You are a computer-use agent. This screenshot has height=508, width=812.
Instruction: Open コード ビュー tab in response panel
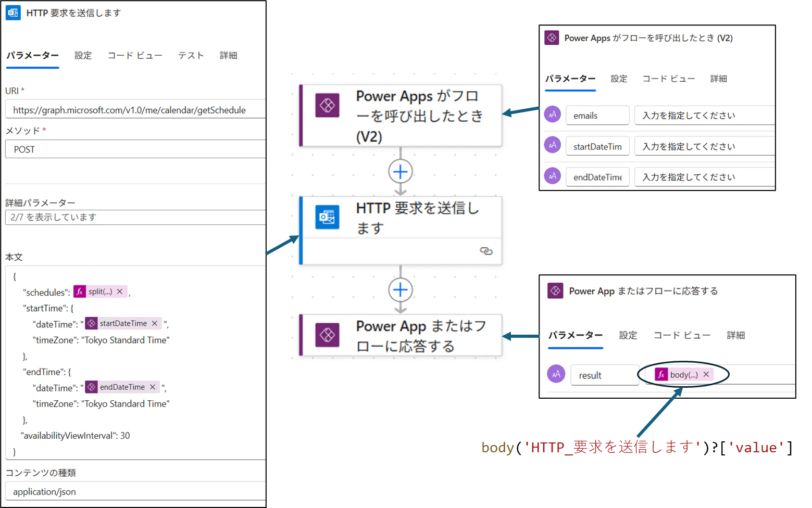pyautogui.click(x=682, y=335)
